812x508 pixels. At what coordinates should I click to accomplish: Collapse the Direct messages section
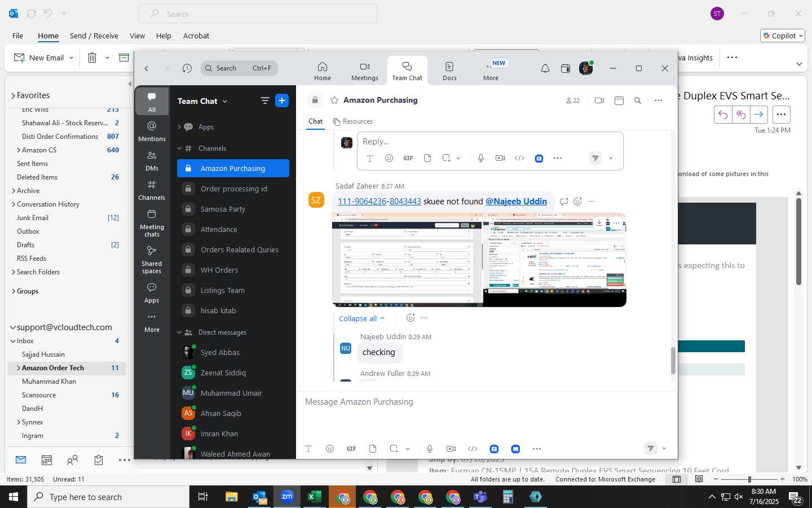179,332
